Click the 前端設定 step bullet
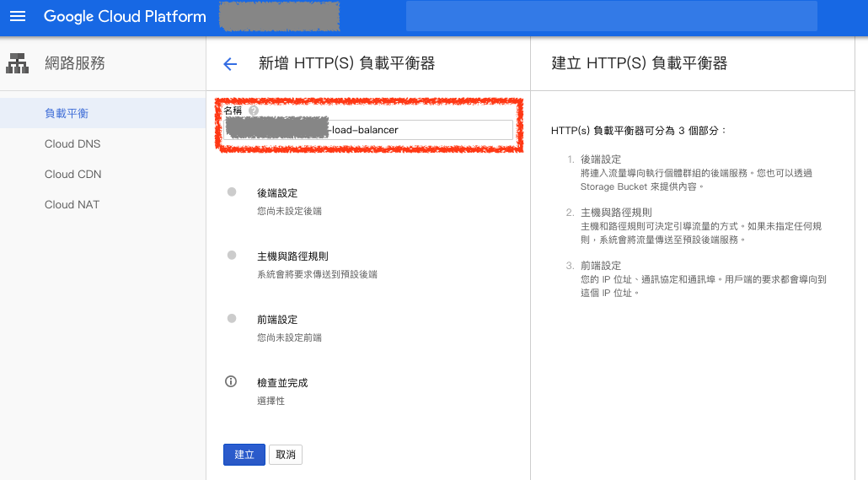868x480 pixels. 232,318
